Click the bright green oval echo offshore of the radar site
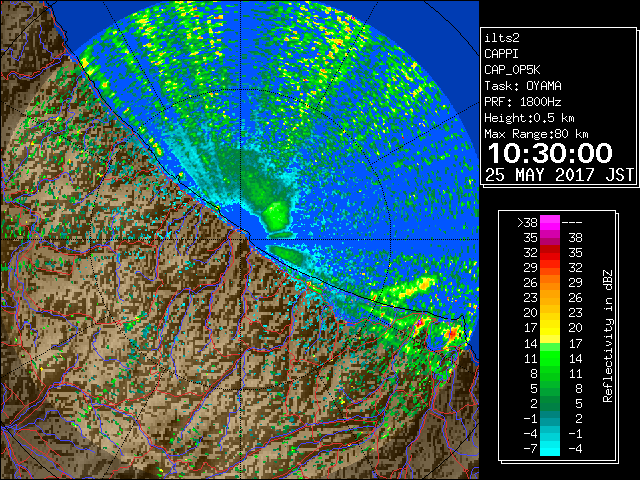 pyautogui.click(x=276, y=216)
